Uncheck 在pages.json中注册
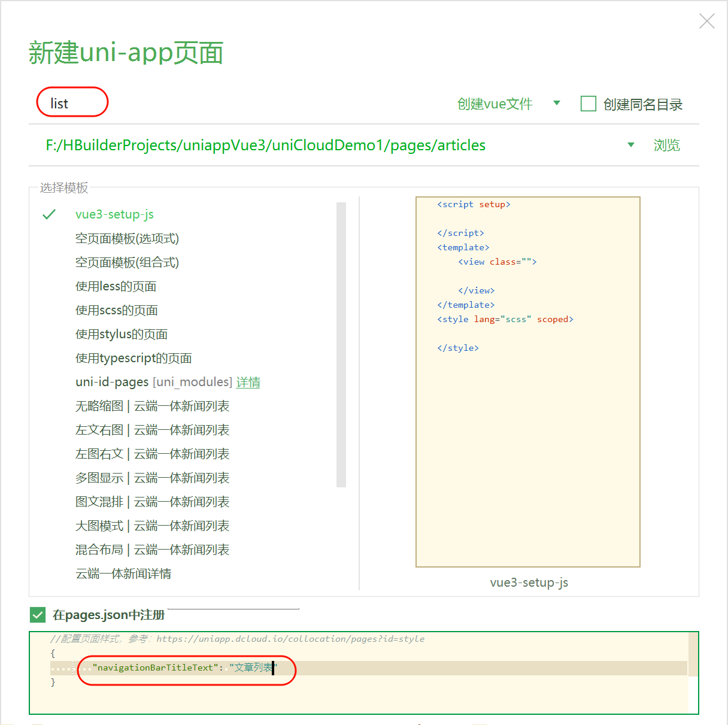Image resolution: width=728 pixels, height=725 pixels. pyautogui.click(x=37, y=615)
